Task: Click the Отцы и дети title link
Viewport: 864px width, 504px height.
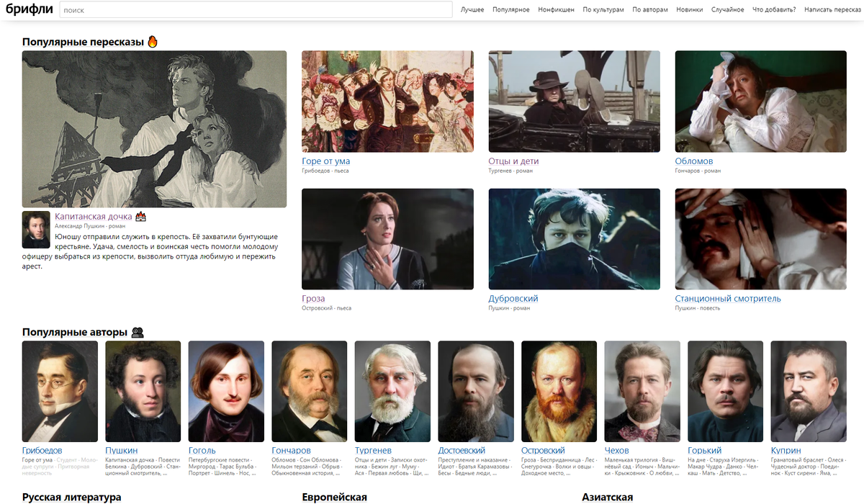Action: tap(513, 161)
